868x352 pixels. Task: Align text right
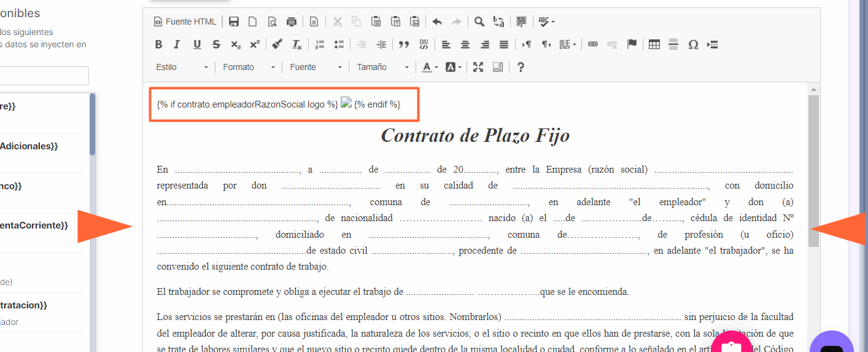click(x=485, y=44)
